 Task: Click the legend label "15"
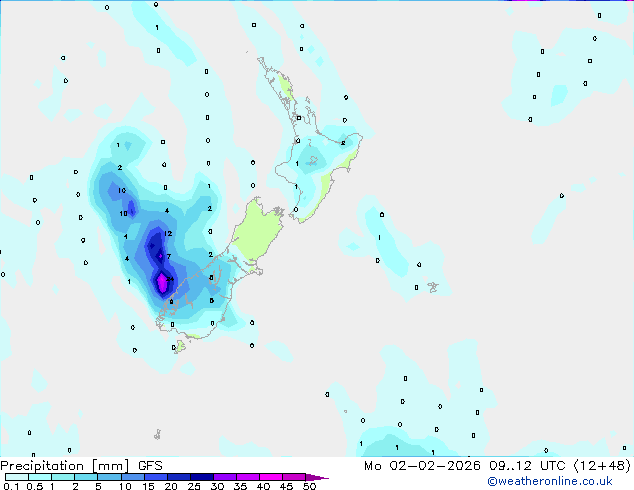click(148, 486)
